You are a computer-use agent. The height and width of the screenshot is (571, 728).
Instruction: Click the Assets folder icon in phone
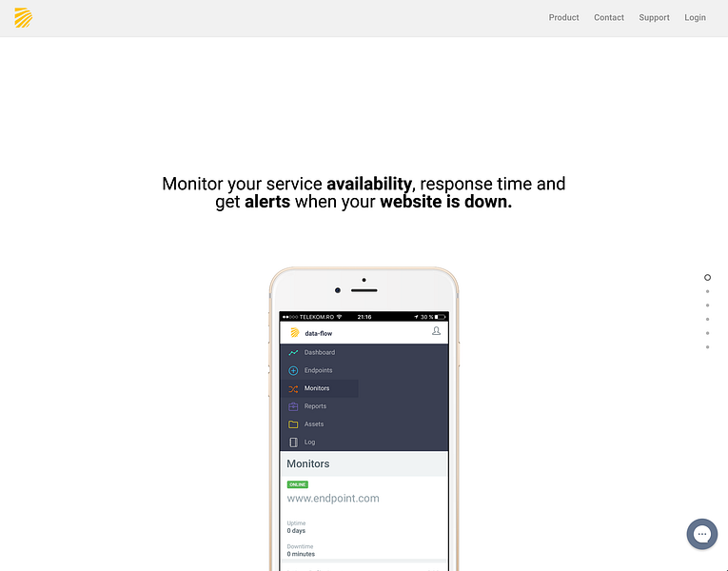click(293, 424)
